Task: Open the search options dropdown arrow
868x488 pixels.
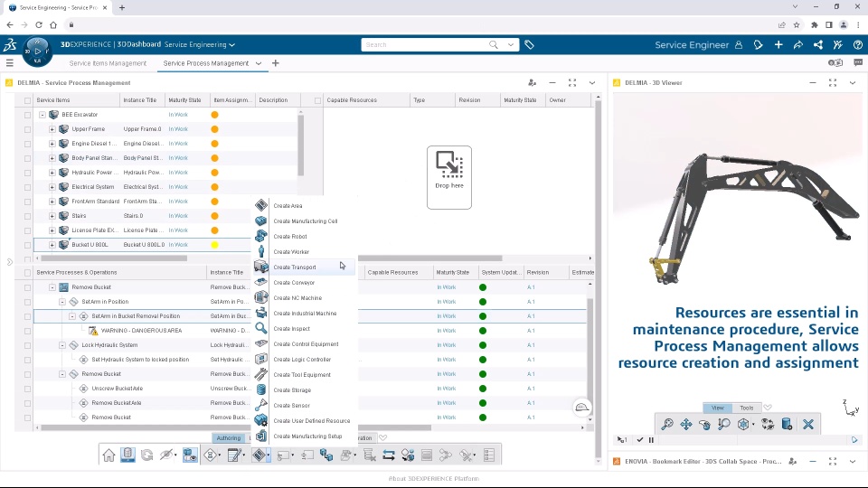Action: click(510, 45)
